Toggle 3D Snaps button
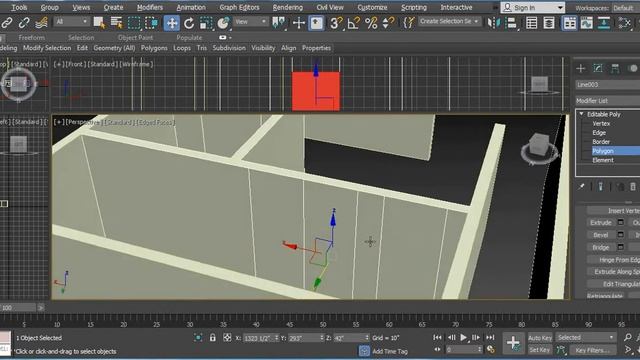Image resolution: width=640 pixels, height=360 pixels. (336, 23)
